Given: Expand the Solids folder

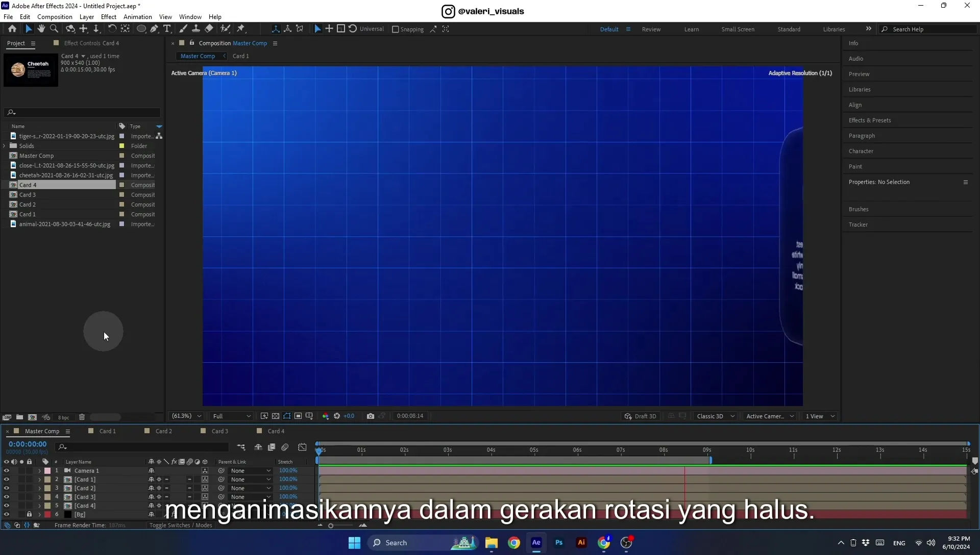Looking at the screenshot, I should click(5, 146).
